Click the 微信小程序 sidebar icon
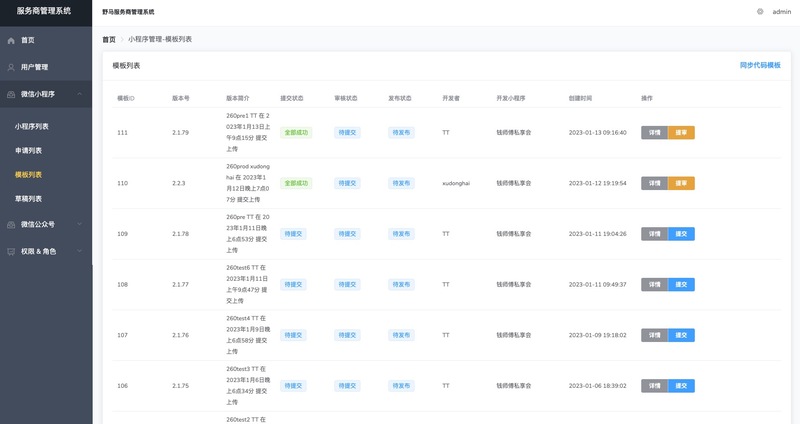The image size is (800, 424). pos(11,94)
